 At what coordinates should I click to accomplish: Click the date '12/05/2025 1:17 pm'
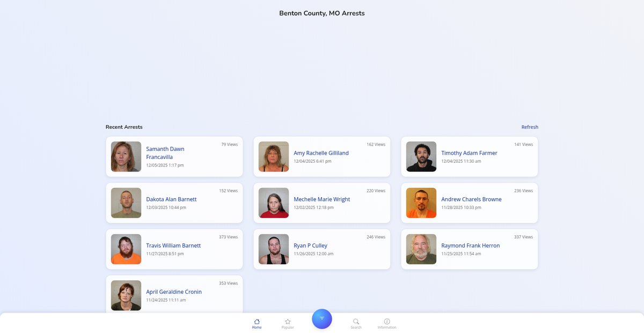(x=165, y=165)
